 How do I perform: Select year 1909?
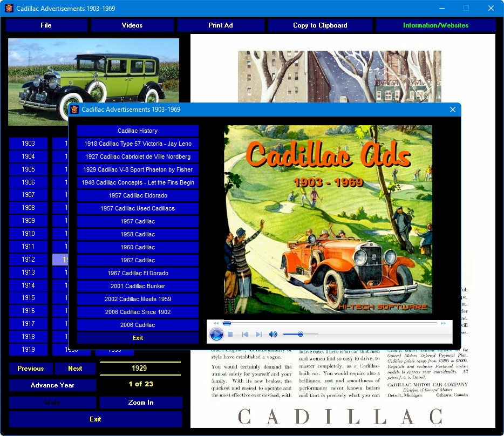point(28,221)
